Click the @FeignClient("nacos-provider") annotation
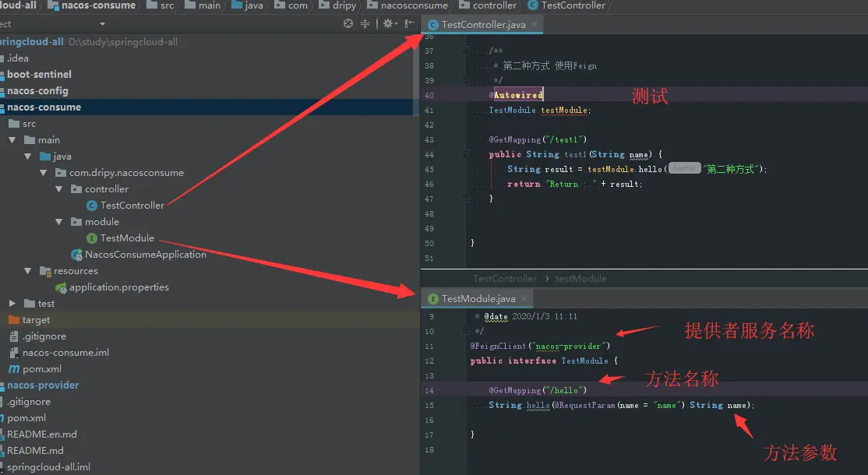 (x=540, y=347)
